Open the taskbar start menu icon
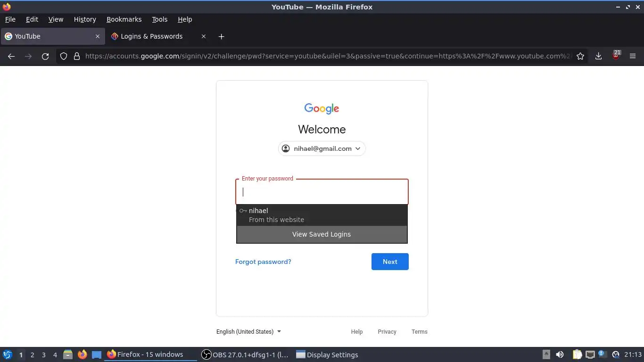 [x=8, y=354]
